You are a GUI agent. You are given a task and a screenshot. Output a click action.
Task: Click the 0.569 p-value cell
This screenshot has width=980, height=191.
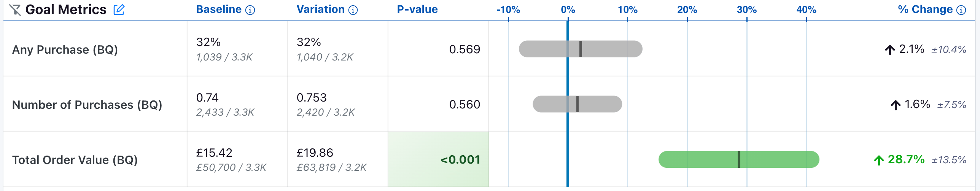[x=464, y=49]
